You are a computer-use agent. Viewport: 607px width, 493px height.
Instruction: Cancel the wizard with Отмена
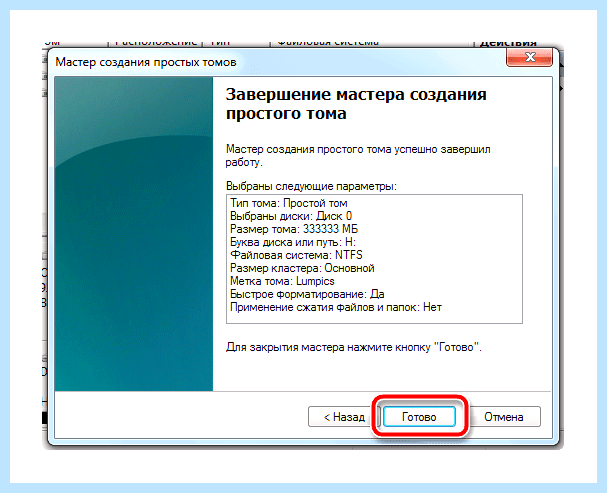click(x=504, y=417)
